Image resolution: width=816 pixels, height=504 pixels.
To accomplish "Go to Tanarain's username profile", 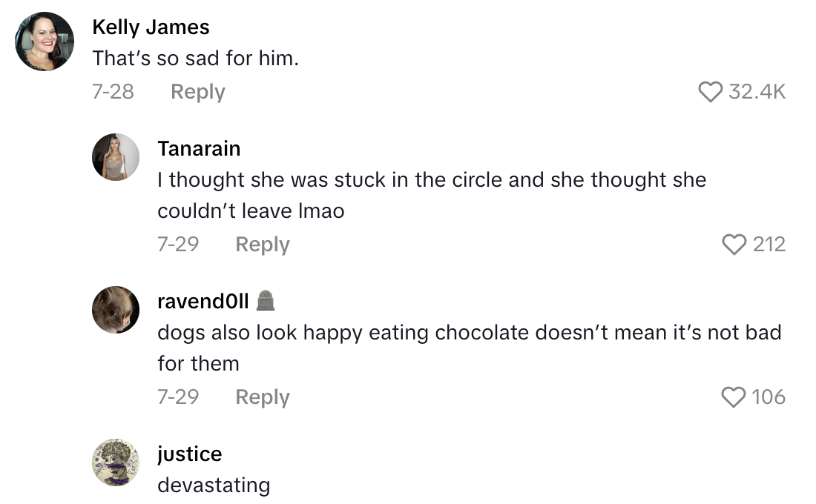I will tap(199, 148).
